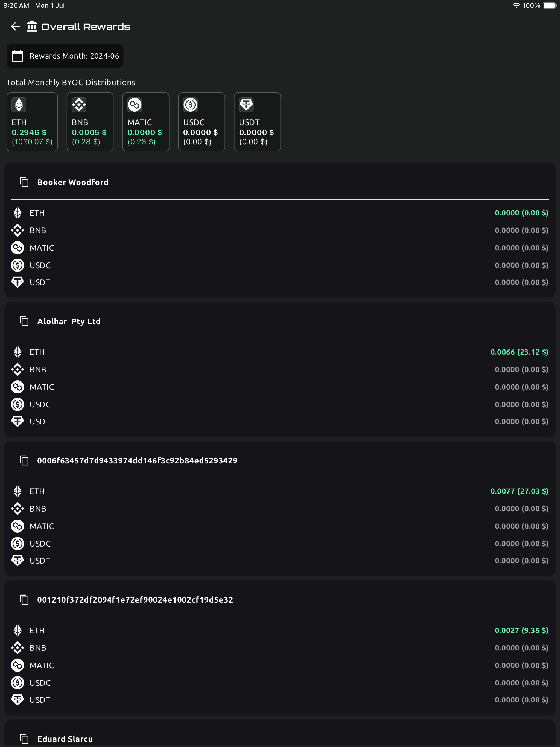Click USDC icon in Booker Woodford card

click(x=17, y=265)
